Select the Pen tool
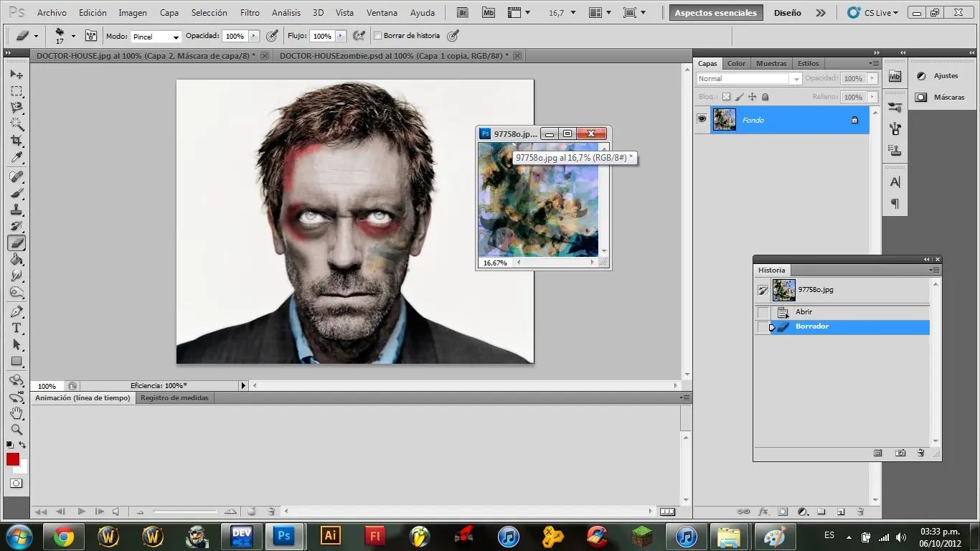Screen dimensions: 980x551 tap(16, 311)
